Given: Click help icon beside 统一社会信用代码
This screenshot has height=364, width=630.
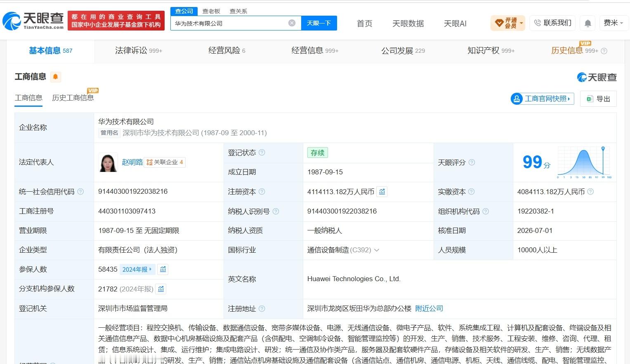Looking at the screenshot, I should click(80, 192).
